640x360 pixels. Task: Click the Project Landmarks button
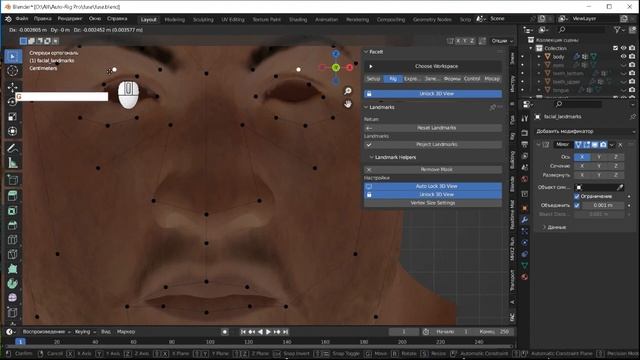point(433,144)
